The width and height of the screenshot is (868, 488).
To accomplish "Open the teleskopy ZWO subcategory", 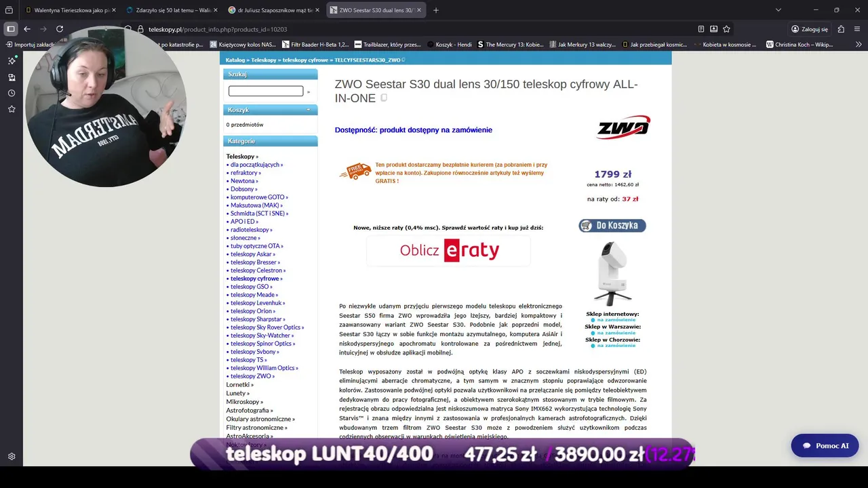I will click(252, 376).
